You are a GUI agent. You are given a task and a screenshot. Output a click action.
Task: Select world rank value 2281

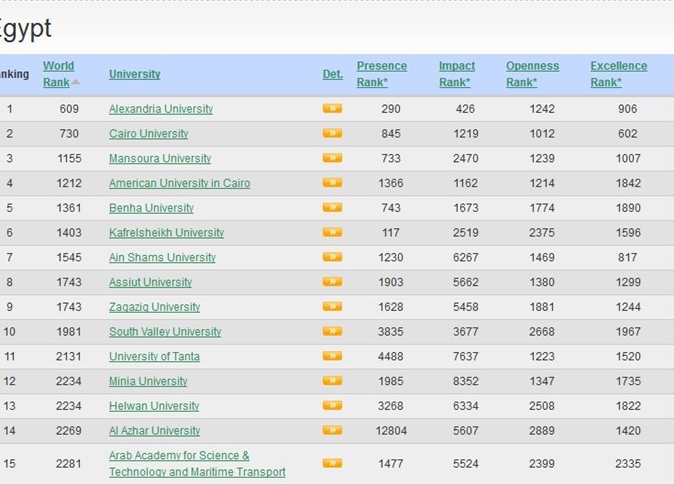68,464
